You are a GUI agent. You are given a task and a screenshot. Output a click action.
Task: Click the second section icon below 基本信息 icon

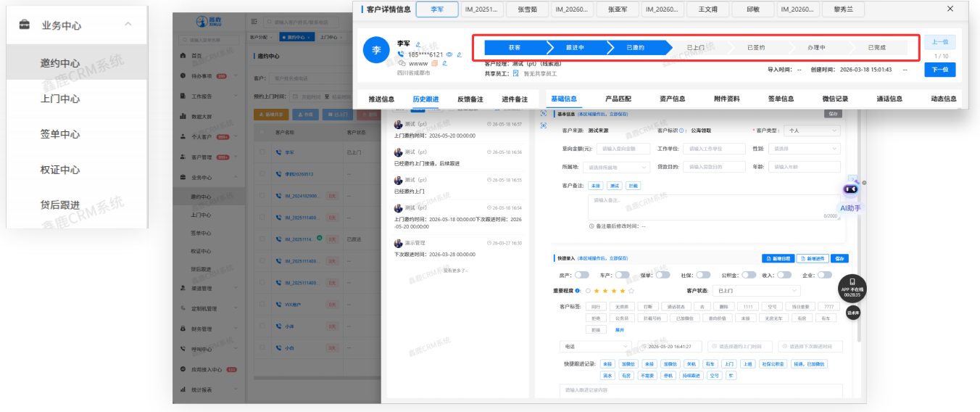[544, 125]
